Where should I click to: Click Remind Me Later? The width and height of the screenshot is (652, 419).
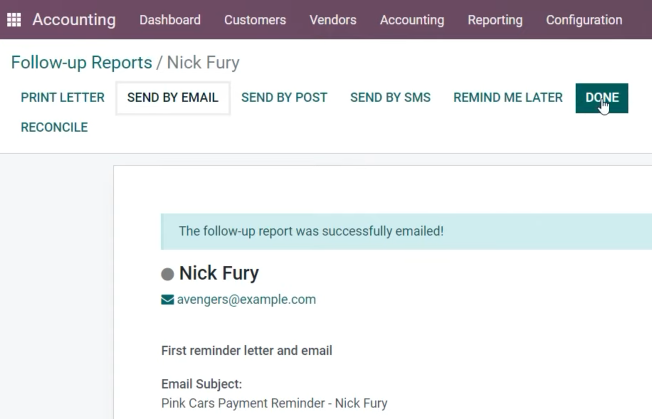(x=508, y=98)
